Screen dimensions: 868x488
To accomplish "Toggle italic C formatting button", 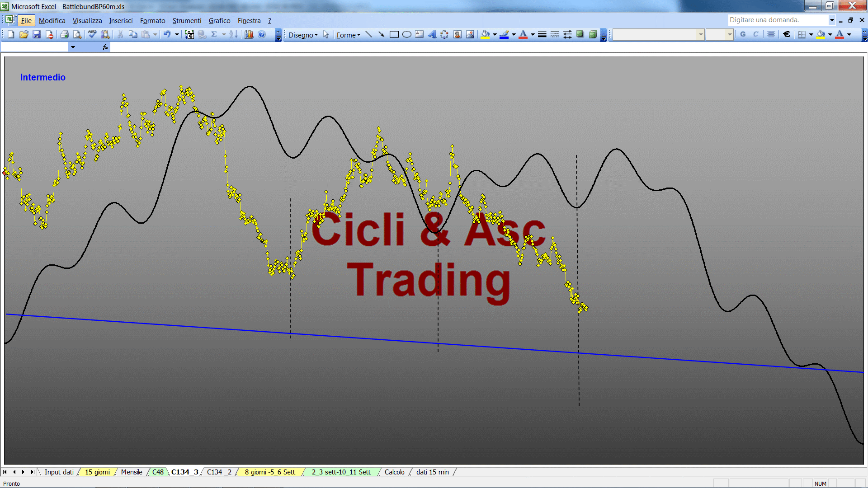I will tap(755, 34).
